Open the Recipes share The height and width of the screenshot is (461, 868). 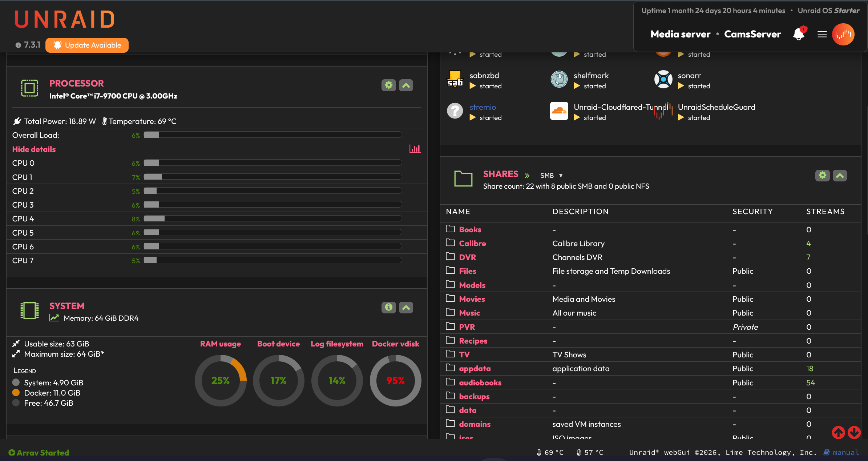[473, 341]
